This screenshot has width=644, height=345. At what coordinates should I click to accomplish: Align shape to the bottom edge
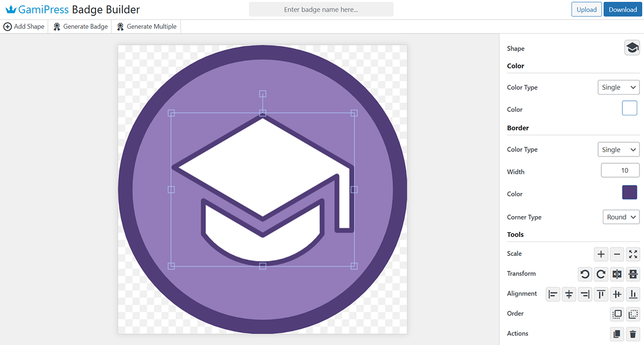(633, 294)
